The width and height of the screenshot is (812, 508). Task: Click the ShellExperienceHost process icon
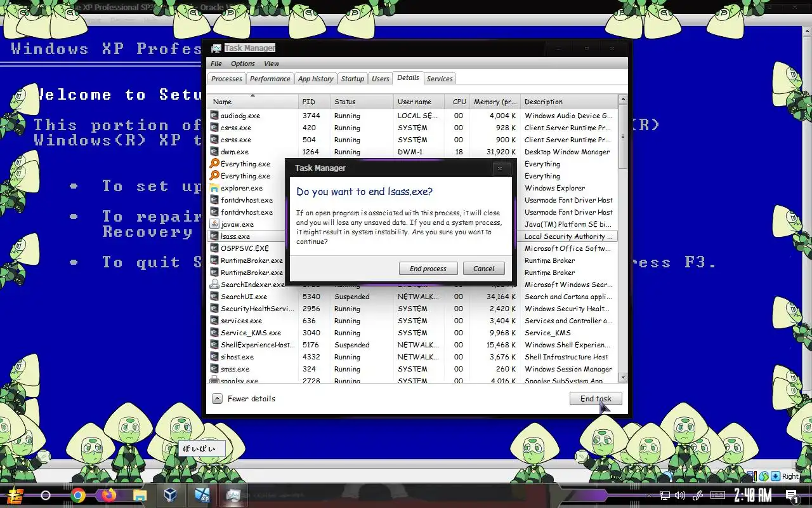click(214, 345)
